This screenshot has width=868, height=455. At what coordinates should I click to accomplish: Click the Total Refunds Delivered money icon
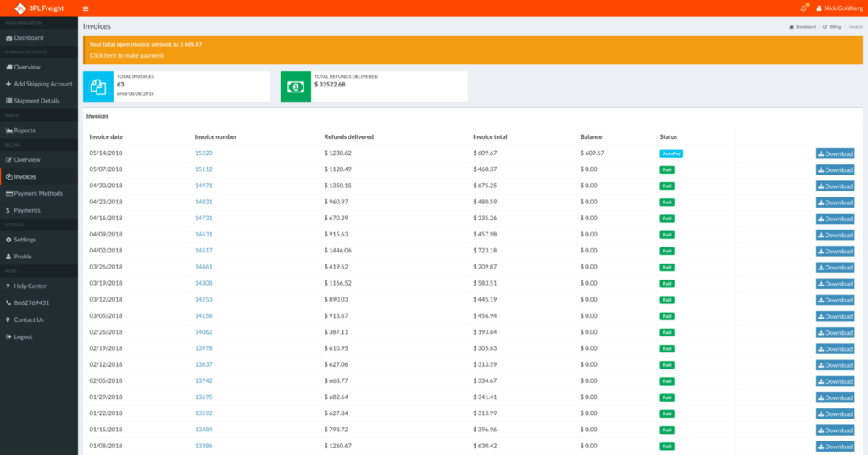coord(296,86)
